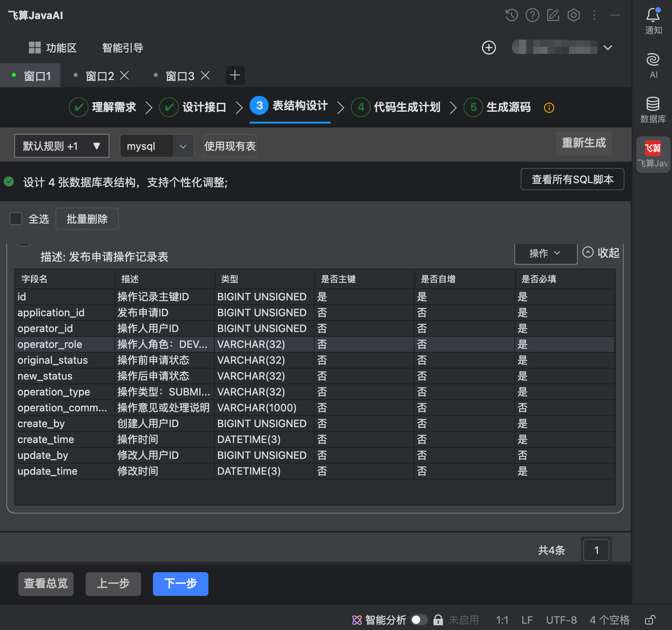
Task: Go to the 生成源码 step
Action: pyautogui.click(x=497, y=107)
